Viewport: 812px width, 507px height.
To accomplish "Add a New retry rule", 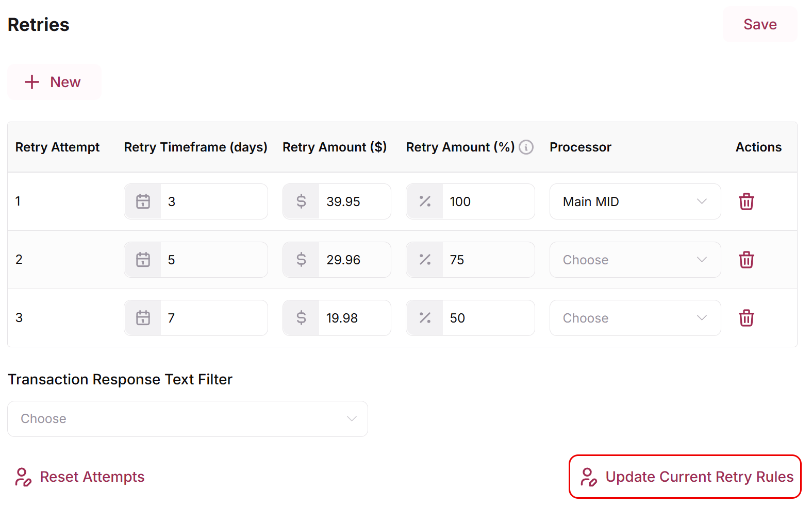I will 54,82.
